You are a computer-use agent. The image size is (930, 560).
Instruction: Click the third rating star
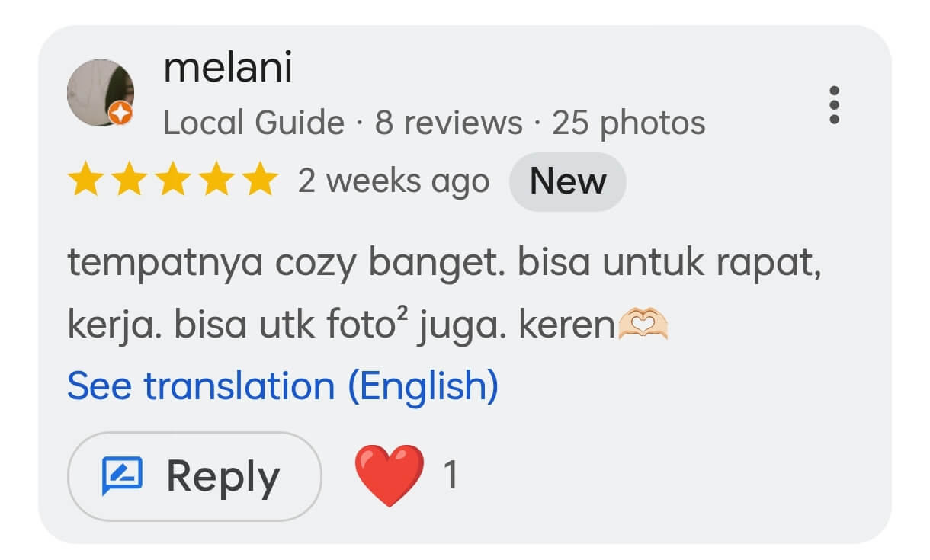tap(173, 181)
